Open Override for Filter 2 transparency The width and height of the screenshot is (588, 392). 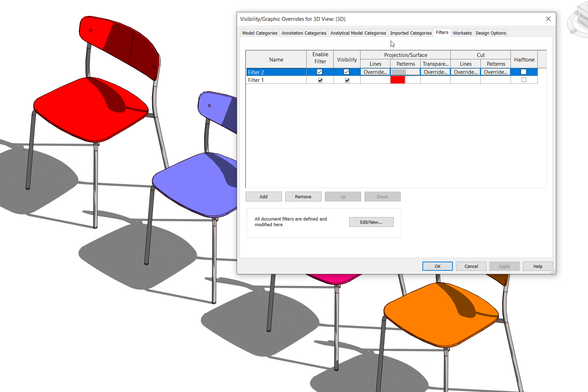(435, 72)
